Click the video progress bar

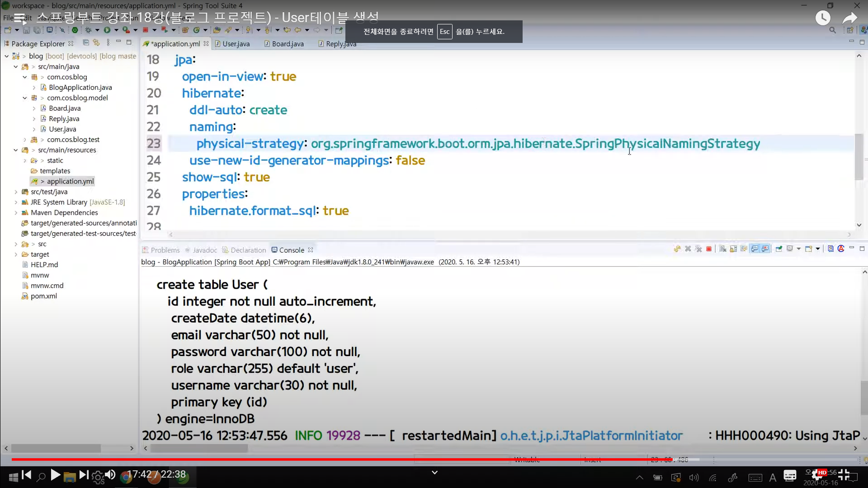point(434,459)
